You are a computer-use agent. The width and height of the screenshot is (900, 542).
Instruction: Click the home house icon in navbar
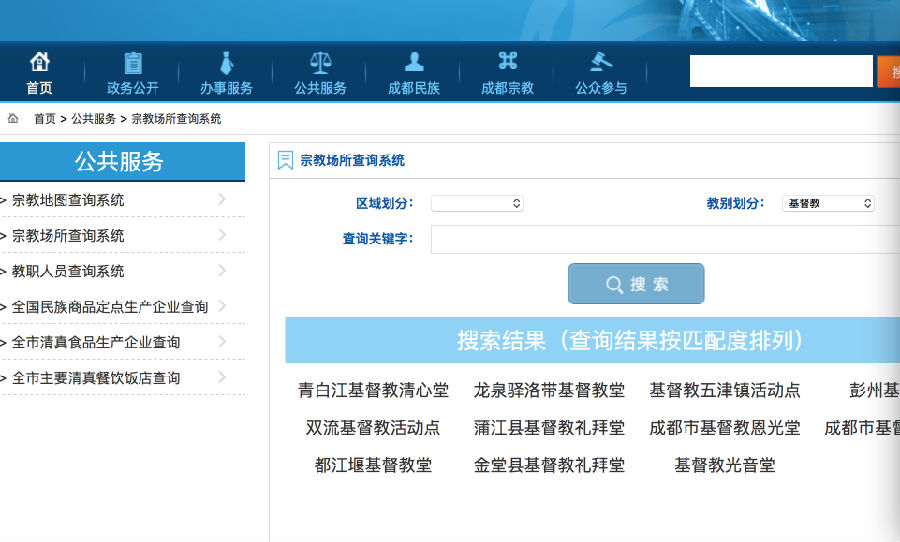coord(40,62)
